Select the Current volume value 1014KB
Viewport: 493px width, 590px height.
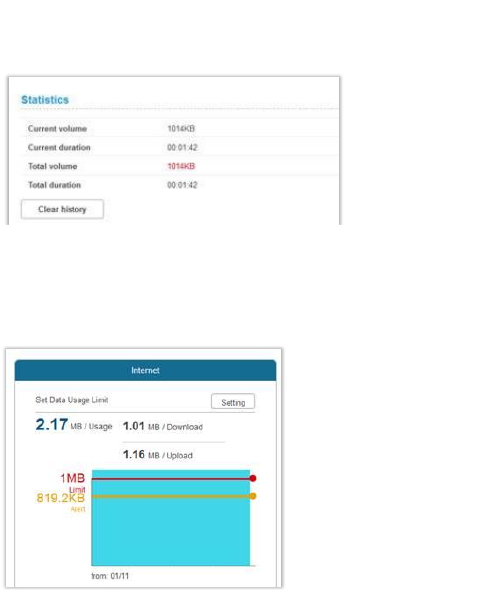[x=181, y=129]
